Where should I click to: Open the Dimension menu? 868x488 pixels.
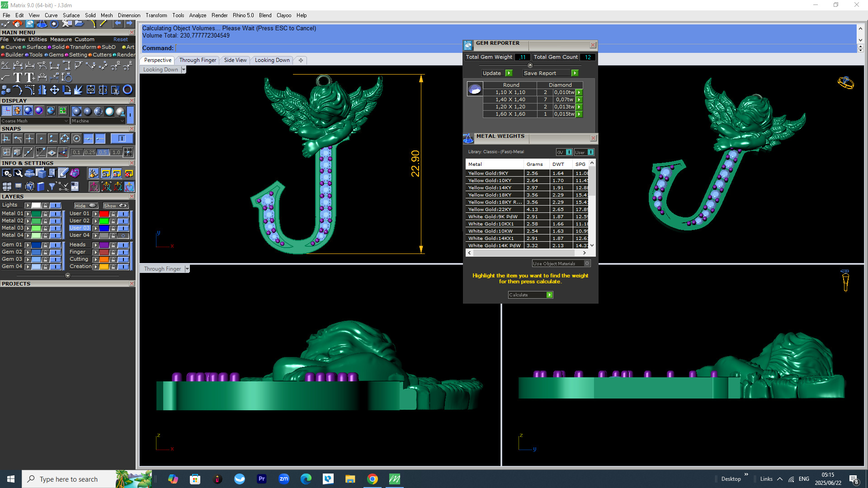129,15
